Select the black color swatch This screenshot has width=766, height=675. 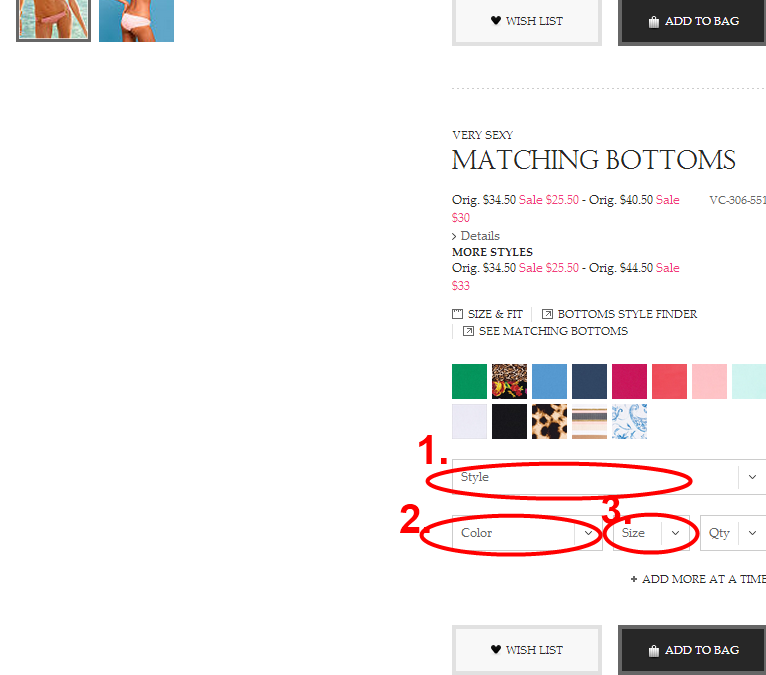tap(510, 422)
